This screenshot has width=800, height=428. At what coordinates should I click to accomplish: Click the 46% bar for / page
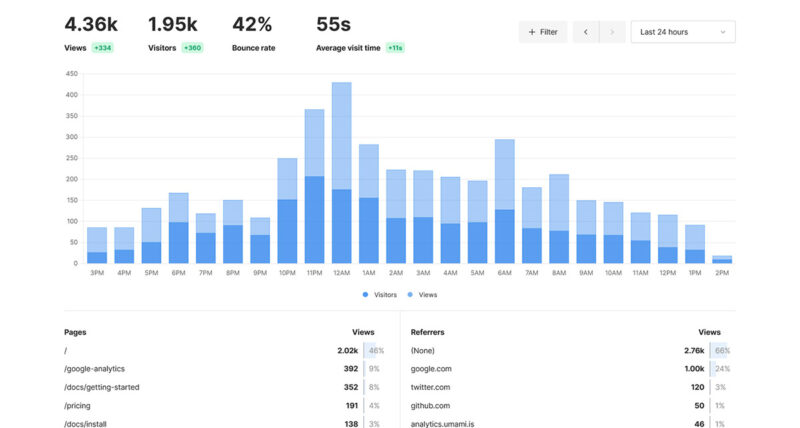pyautogui.click(x=374, y=350)
